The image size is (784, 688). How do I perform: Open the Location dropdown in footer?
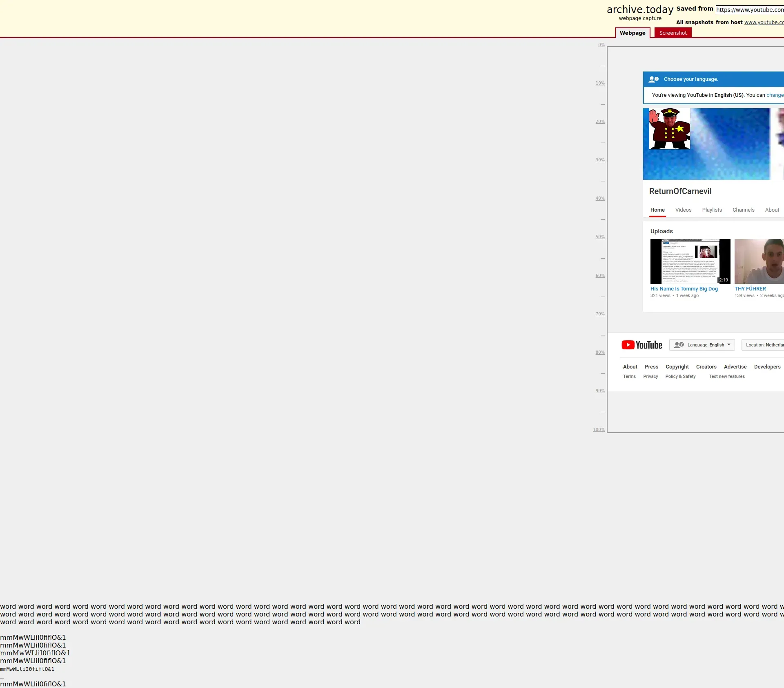click(762, 345)
